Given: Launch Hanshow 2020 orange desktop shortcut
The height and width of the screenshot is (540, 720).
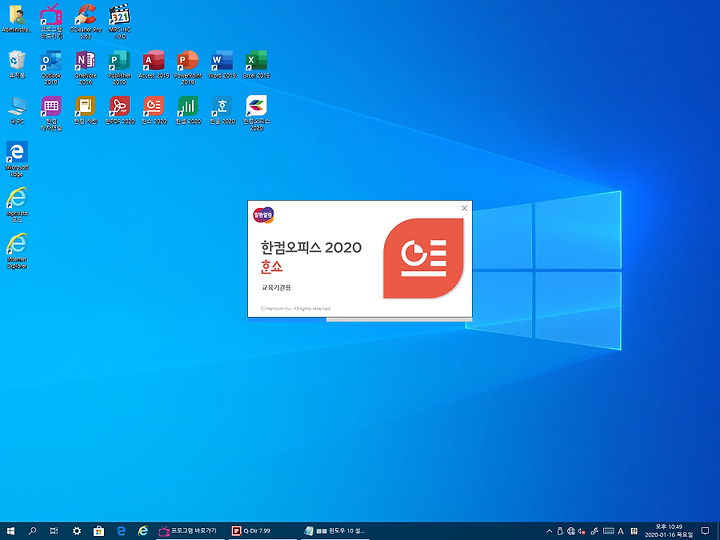Looking at the screenshot, I should click(154, 110).
